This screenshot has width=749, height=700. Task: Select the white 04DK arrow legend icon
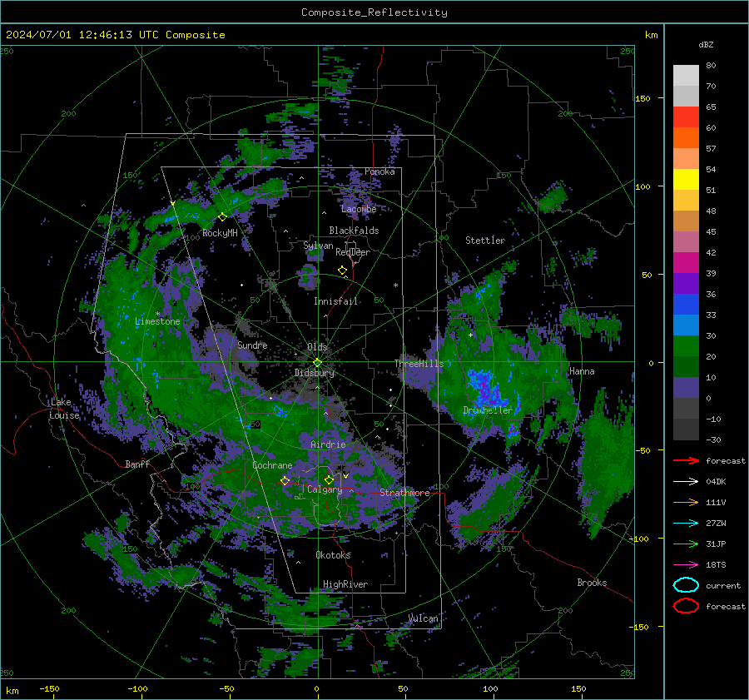[x=686, y=481]
